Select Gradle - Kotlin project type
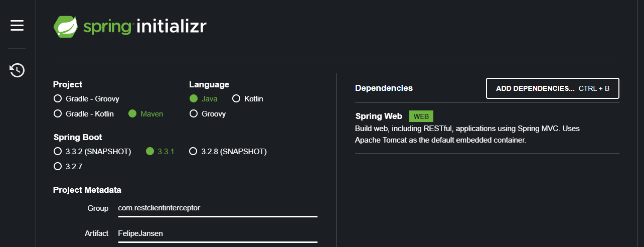644x247 pixels. tap(58, 114)
